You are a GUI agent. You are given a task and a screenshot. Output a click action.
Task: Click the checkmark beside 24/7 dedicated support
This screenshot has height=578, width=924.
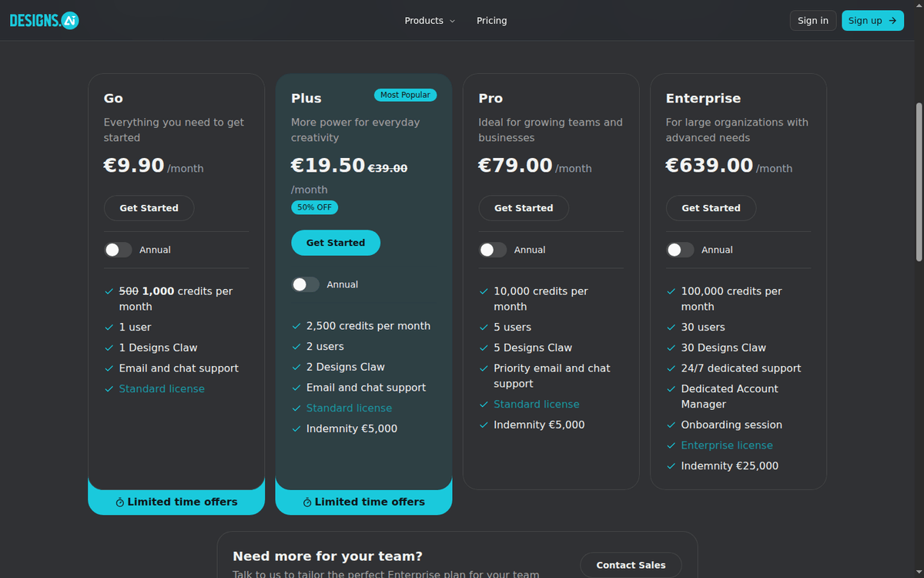(x=671, y=368)
